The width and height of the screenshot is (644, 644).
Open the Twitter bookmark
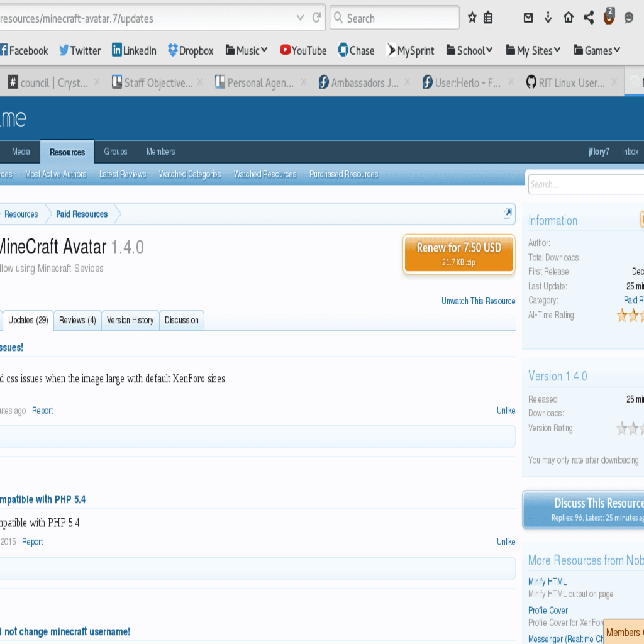(80, 50)
